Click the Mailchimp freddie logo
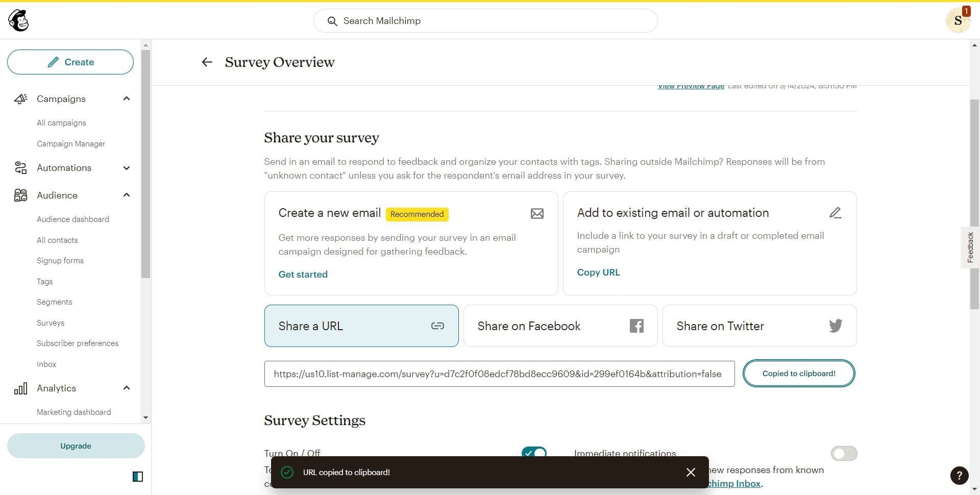980x495 pixels. (18, 20)
